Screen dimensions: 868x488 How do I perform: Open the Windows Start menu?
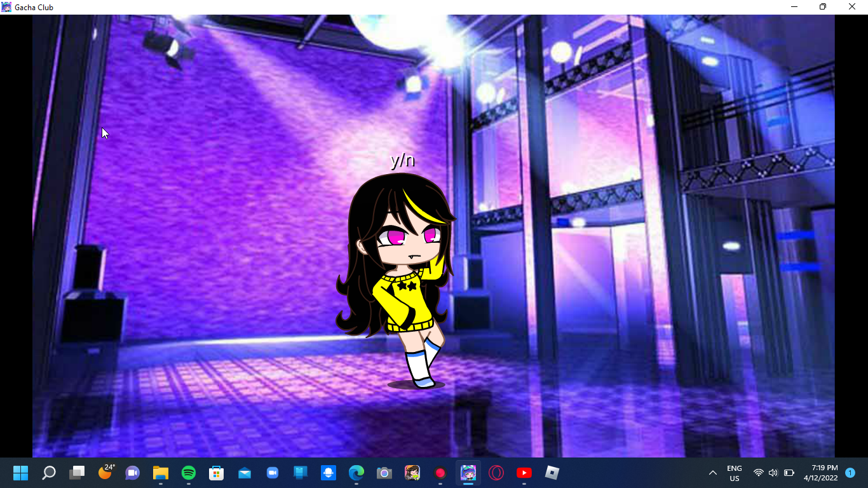click(21, 473)
